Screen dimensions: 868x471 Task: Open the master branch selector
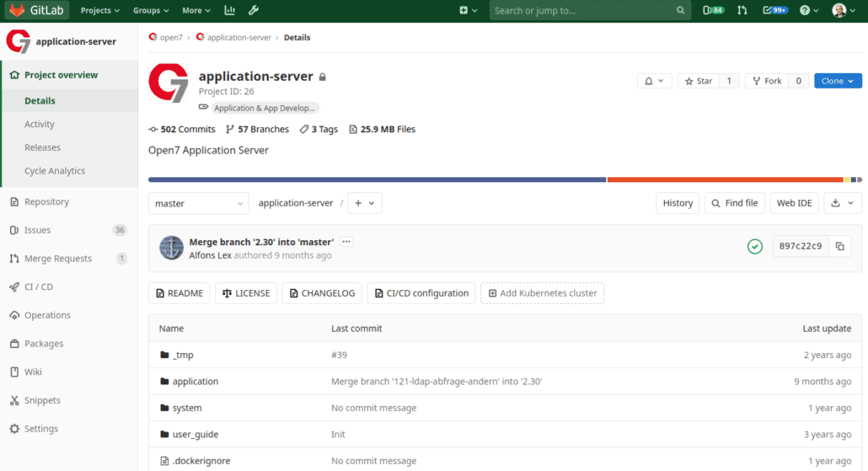(198, 203)
